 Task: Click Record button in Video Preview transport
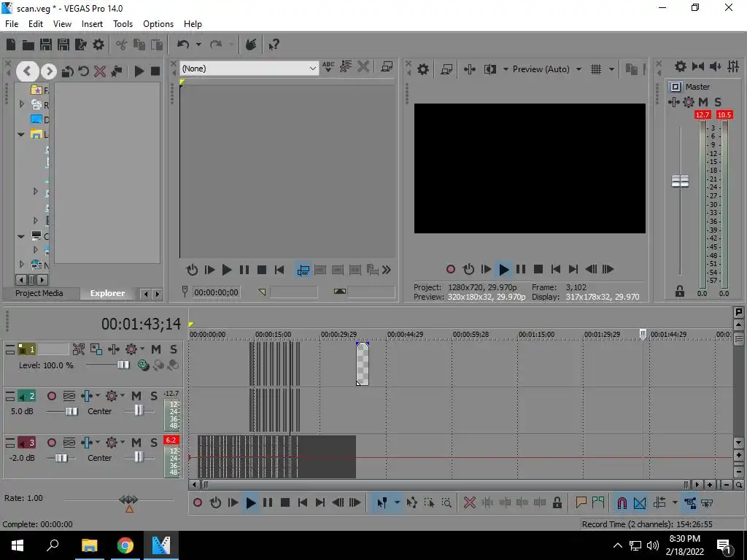click(451, 270)
